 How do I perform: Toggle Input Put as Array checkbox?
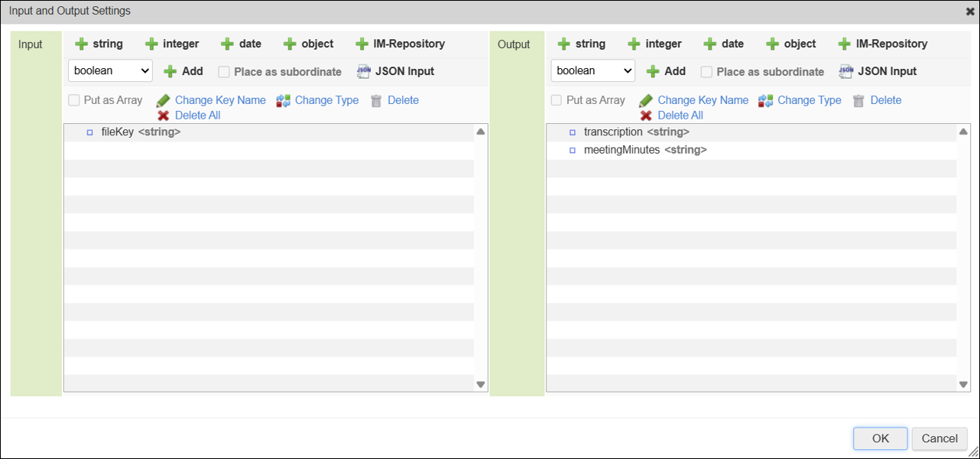click(74, 100)
